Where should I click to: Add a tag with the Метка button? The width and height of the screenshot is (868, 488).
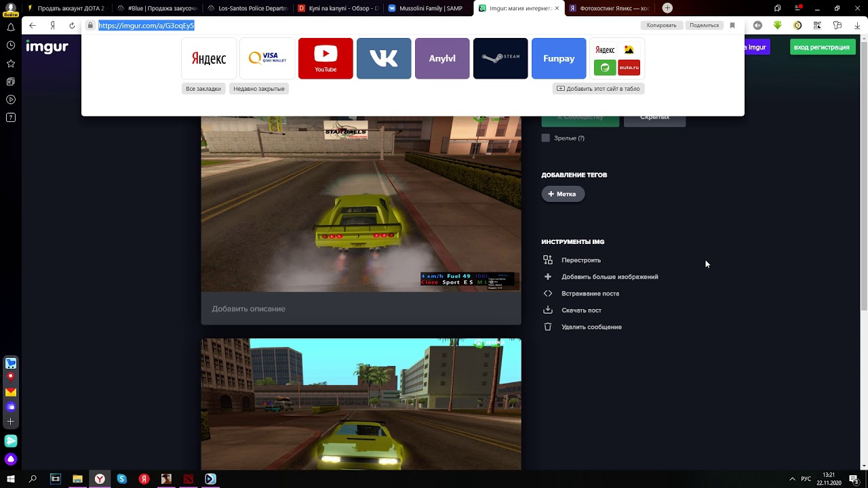pyautogui.click(x=563, y=194)
